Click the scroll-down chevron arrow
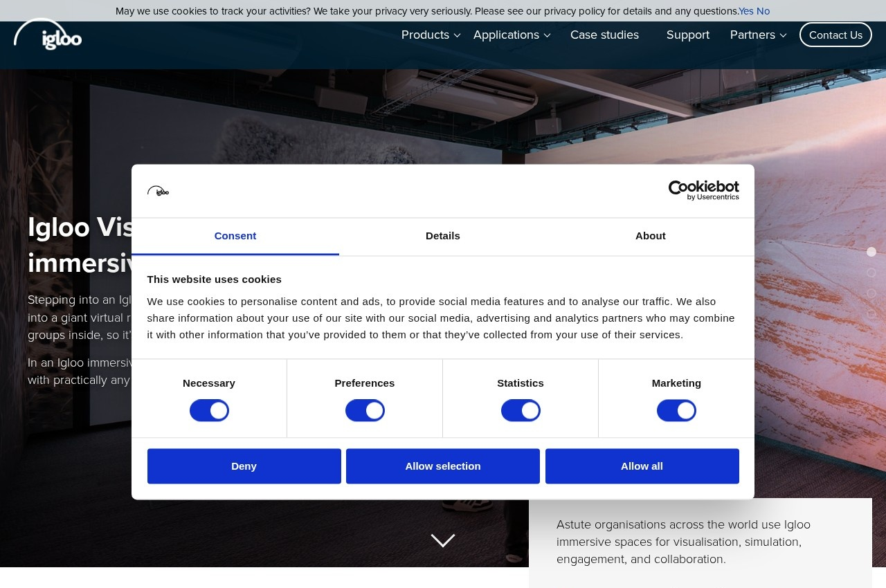 point(443,540)
